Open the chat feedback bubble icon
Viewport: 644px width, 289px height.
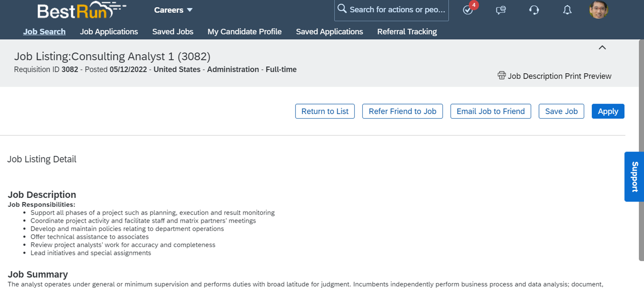click(x=501, y=10)
